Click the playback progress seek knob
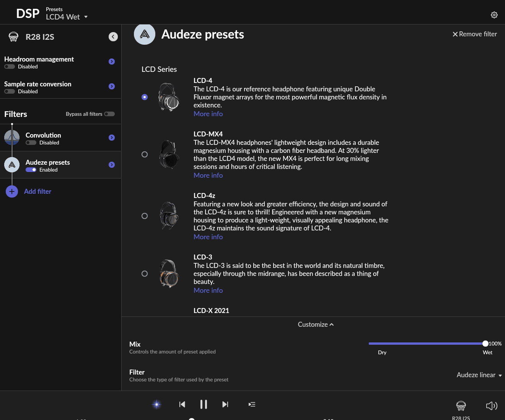Viewport: 505px width, 420px height. 192,419
